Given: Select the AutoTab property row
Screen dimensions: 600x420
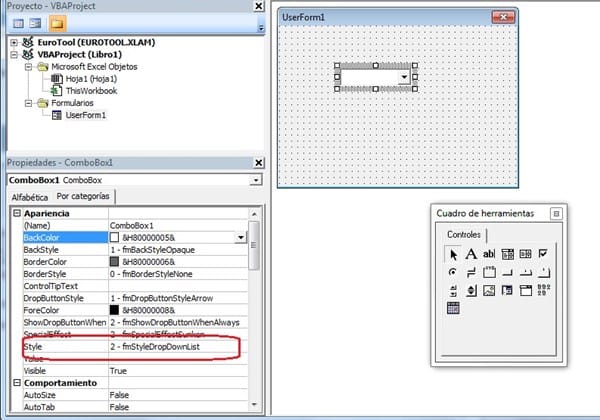Looking at the screenshot, I should pyautogui.click(x=136, y=407).
